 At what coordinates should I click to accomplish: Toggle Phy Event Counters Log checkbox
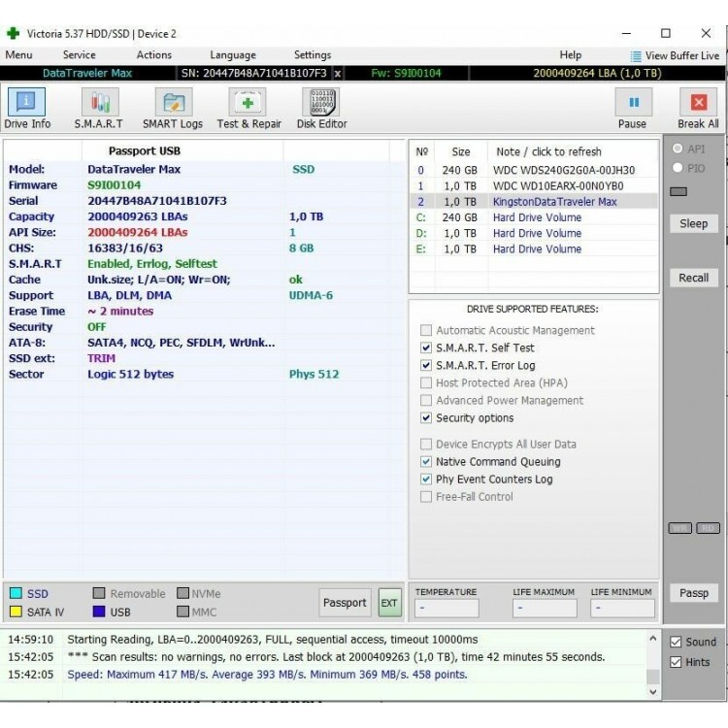coord(426,480)
